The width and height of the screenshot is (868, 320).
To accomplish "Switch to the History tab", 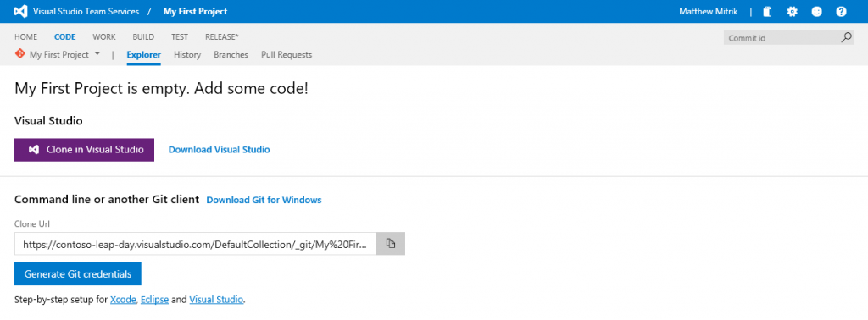I will click(187, 55).
